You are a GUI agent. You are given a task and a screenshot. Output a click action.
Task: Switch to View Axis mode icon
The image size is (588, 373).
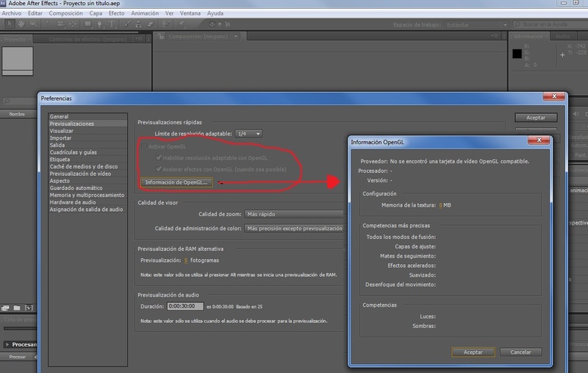point(228,25)
